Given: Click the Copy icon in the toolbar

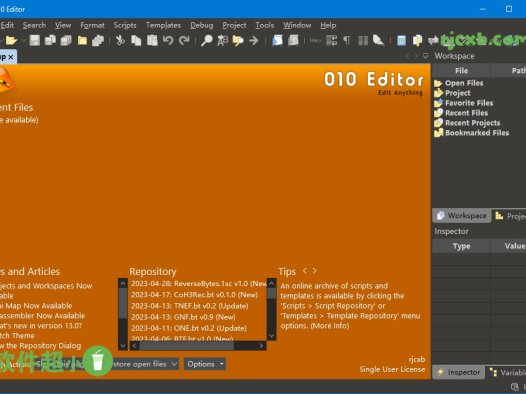Looking at the screenshot, I should pyautogui.click(x=136, y=40).
